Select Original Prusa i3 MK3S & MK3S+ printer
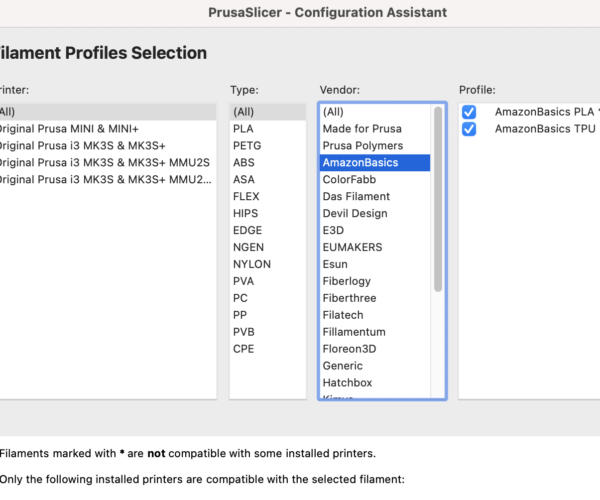The image size is (600, 500). click(x=108, y=146)
